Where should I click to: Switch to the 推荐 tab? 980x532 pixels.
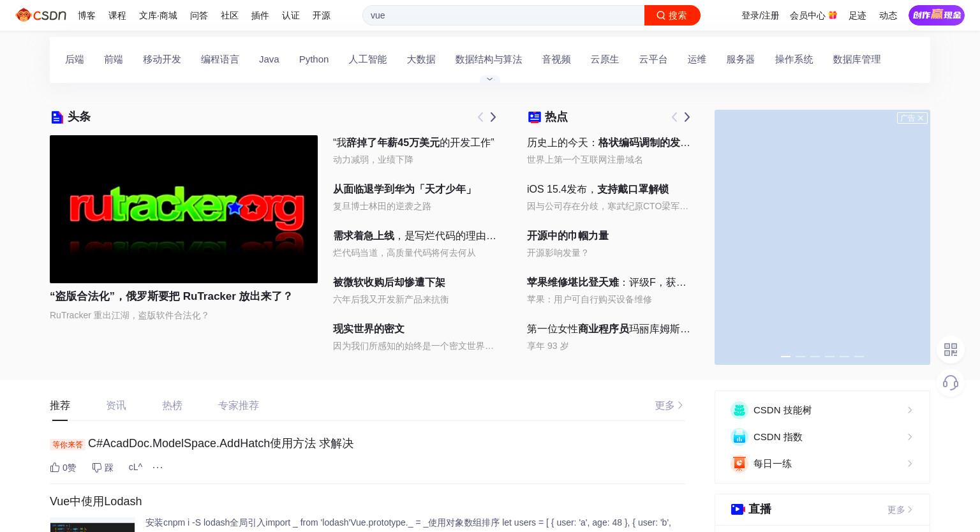click(x=60, y=406)
